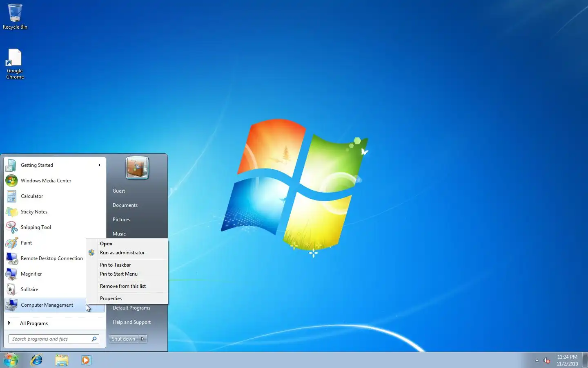Open the Guest user folder link
Image resolution: width=588 pixels, height=368 pixels.
point(119,191)
